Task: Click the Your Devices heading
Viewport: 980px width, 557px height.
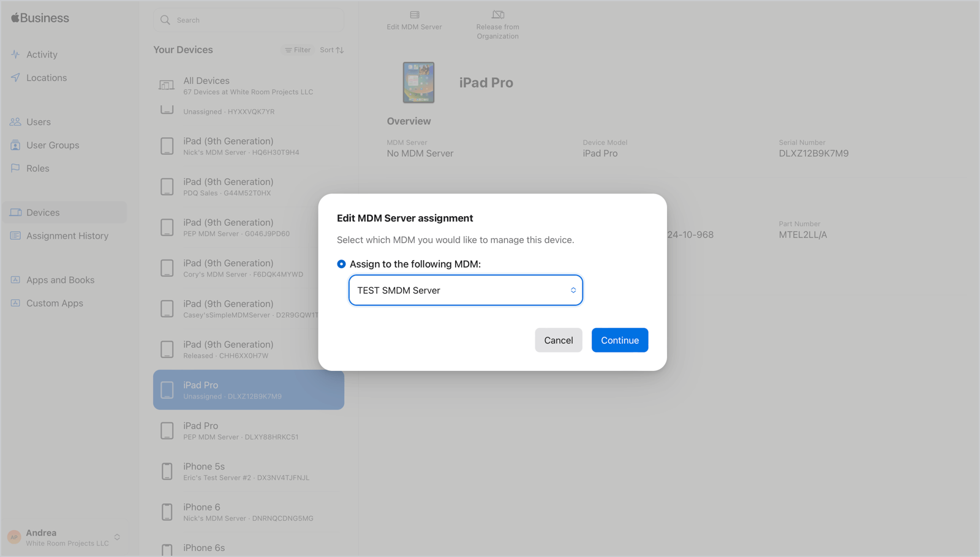Action: coord(183,50)
